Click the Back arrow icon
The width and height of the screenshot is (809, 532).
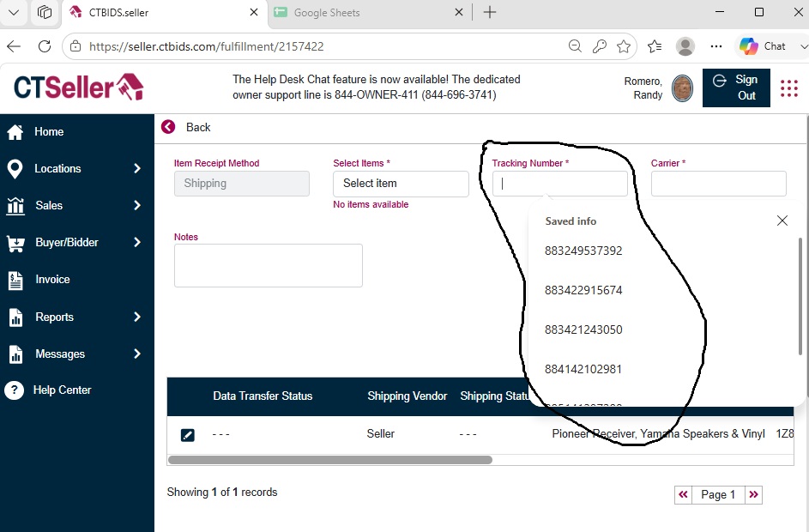168,127
